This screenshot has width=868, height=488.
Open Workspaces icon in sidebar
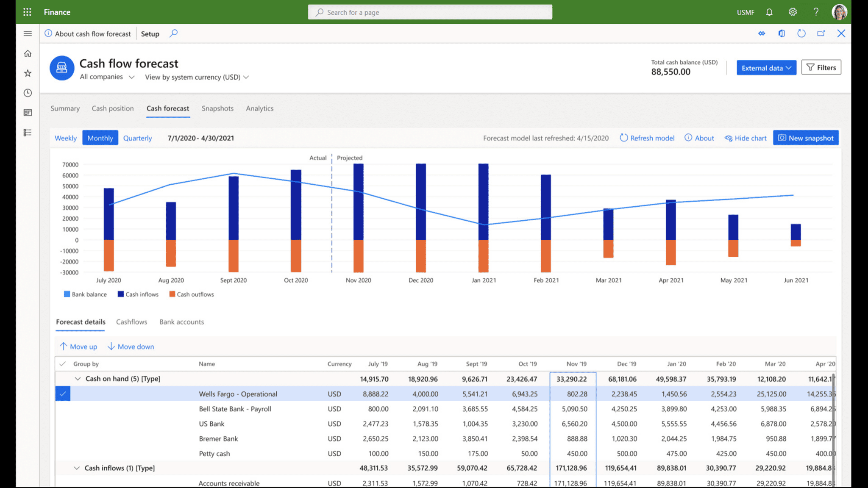[x=28, y=113]
